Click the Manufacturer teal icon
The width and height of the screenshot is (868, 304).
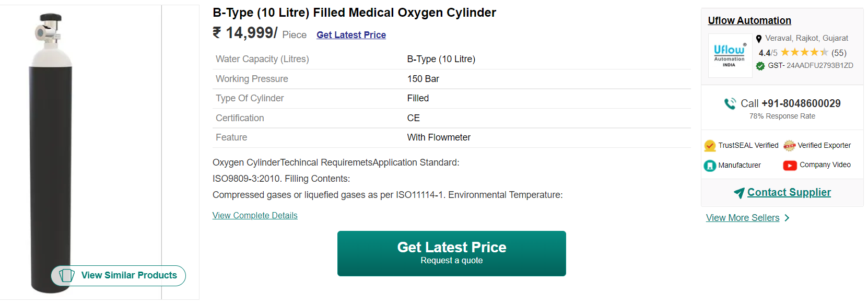(710, 166)
